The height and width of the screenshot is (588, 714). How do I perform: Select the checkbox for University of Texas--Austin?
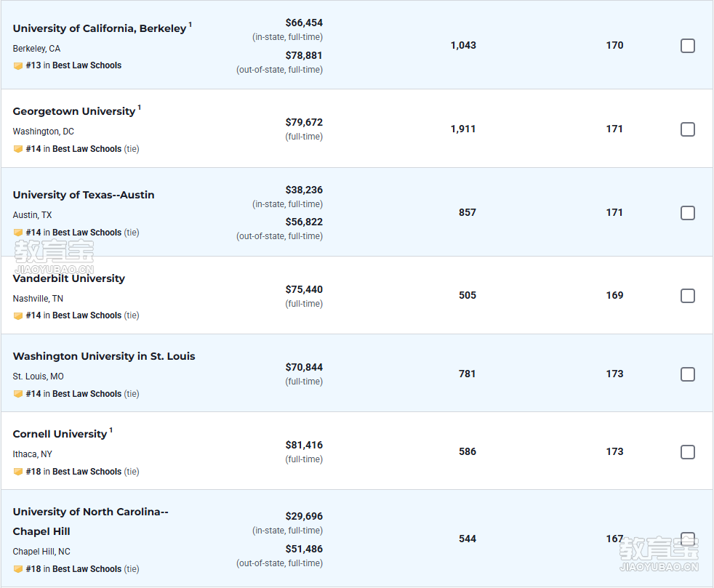(688, 213)
